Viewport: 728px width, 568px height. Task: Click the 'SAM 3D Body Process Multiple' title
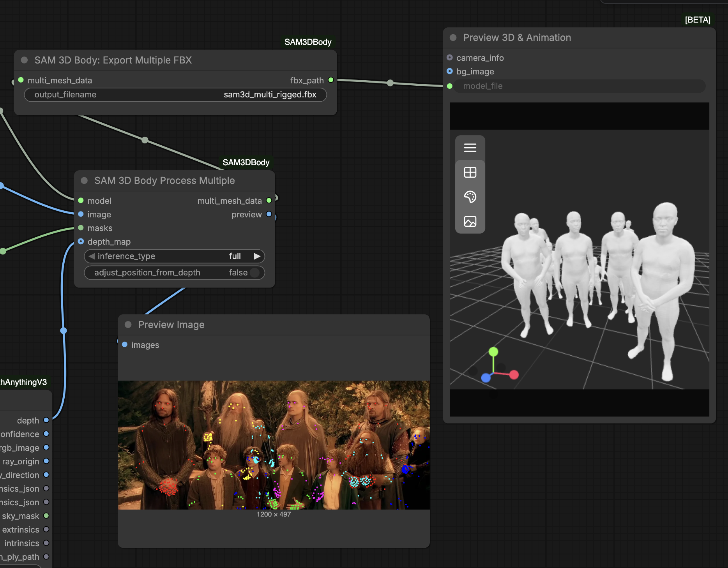point(164,180)
